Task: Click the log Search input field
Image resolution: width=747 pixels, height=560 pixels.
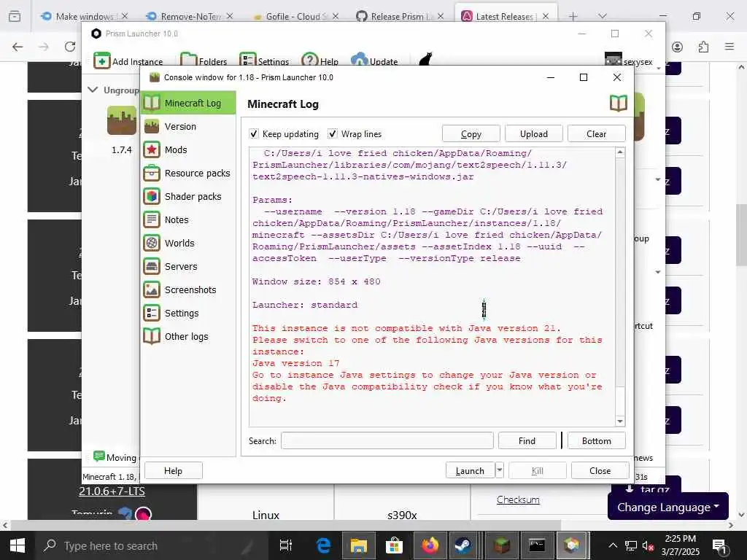Action: pos(387,440)
